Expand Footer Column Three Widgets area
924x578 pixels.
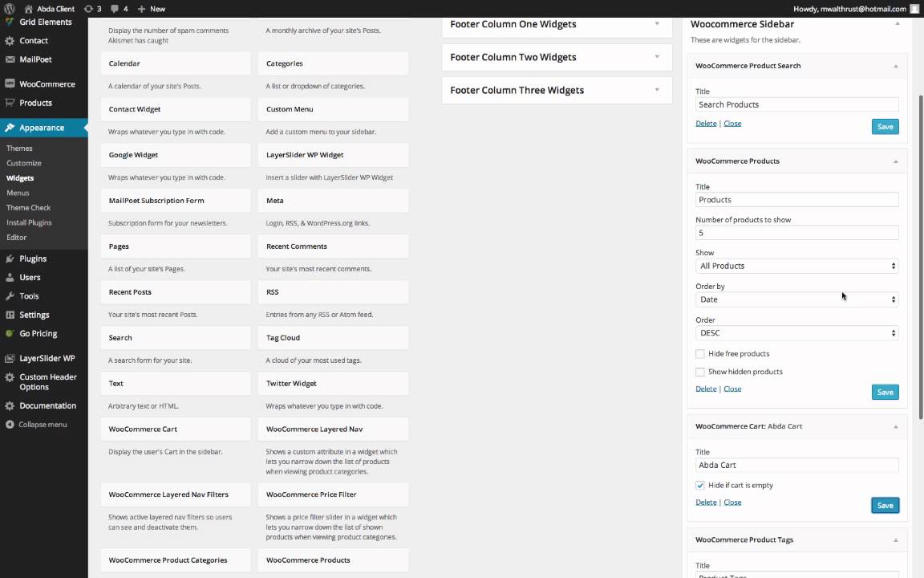pyautogui.click(x=657, y=90)
